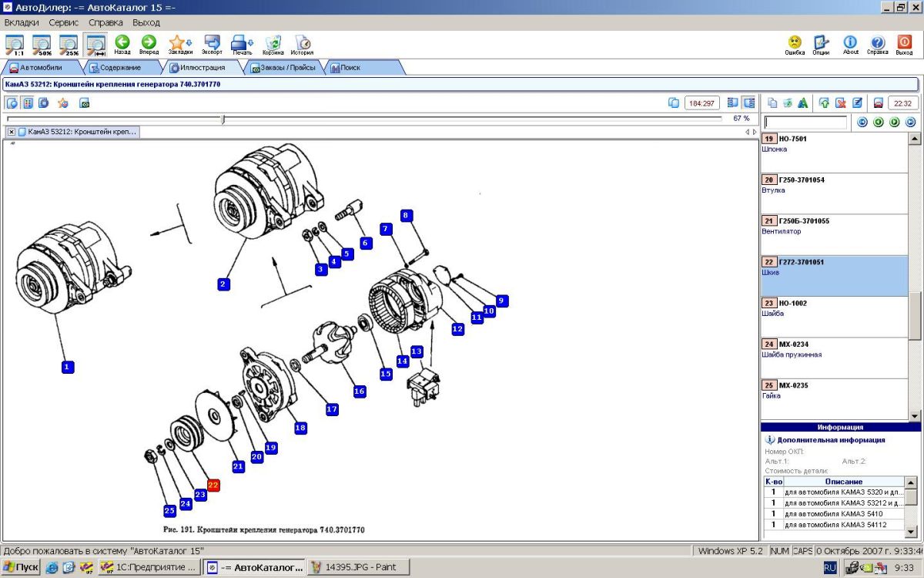Select part 21 Г250Б-3701055 Вентилятор
The height and width of the screenshot is (578, 924).
(x=835, y=234)
